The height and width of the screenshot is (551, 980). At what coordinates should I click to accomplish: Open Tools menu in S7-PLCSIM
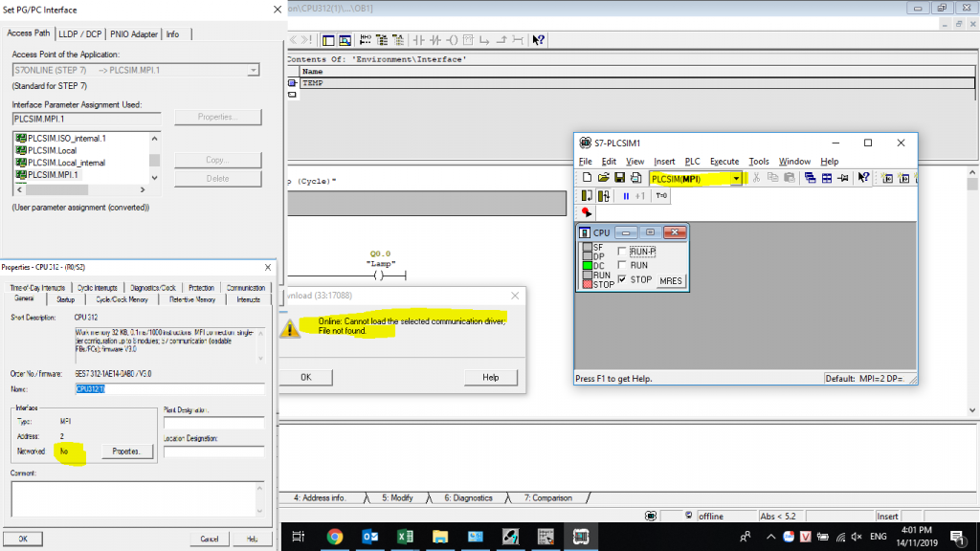(758, 161)
